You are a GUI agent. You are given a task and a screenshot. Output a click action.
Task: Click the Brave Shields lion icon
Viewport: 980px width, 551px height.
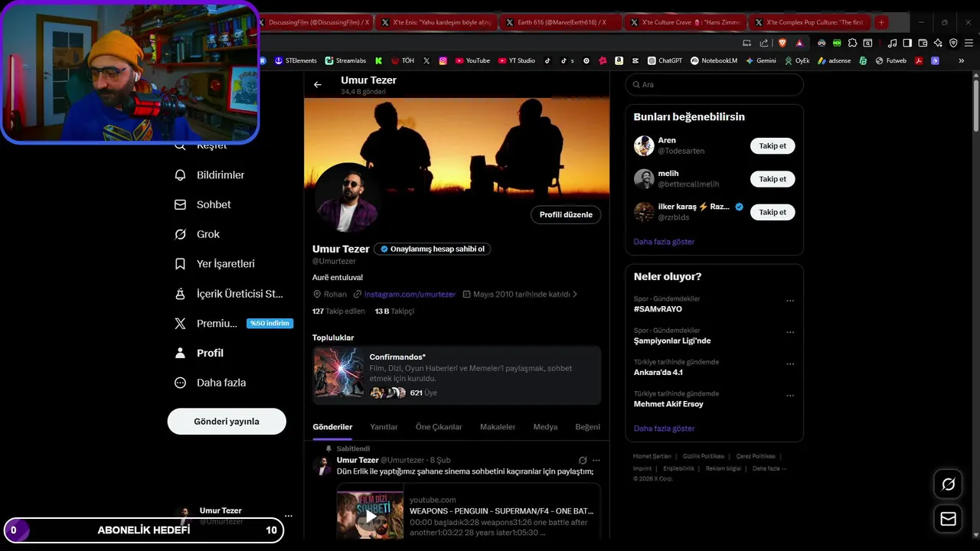[782, 43]
